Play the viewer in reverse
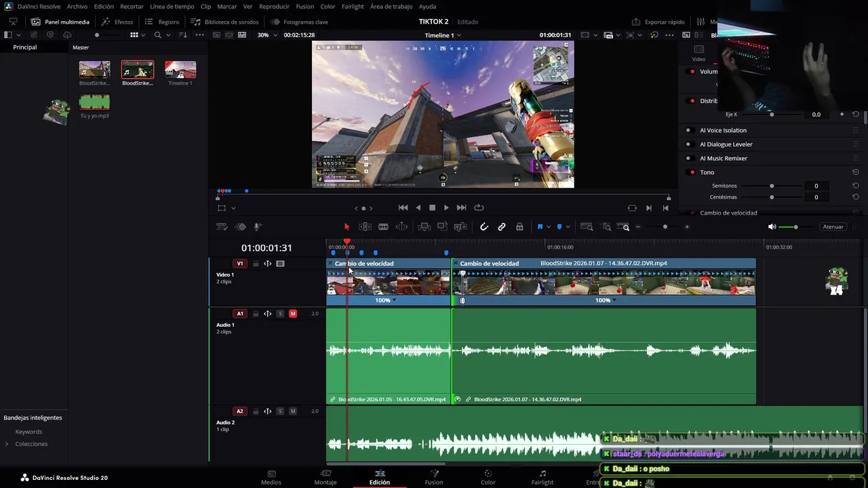This screenshot has width=868, height=488. coord(418,208)
